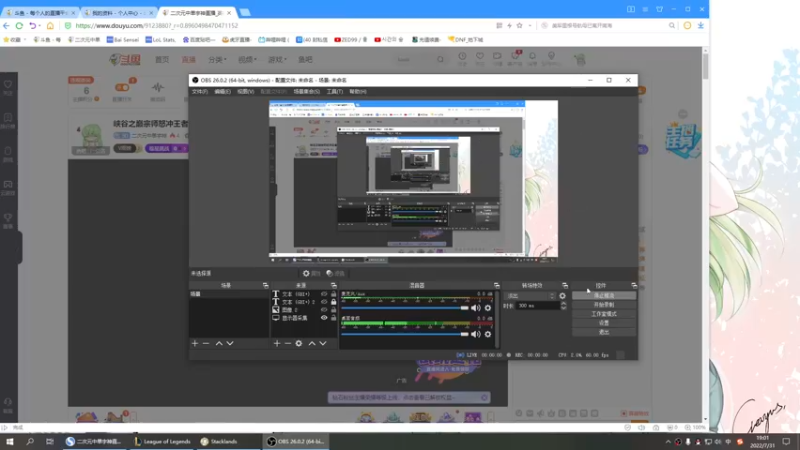Toggle lock on 文本 (GDI+) source
Viewport: 800px width, 450px height.
[334, 294]
